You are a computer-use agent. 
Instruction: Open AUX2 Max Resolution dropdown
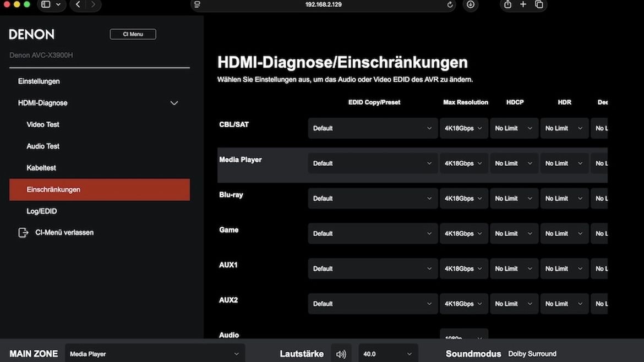(463, 304)
